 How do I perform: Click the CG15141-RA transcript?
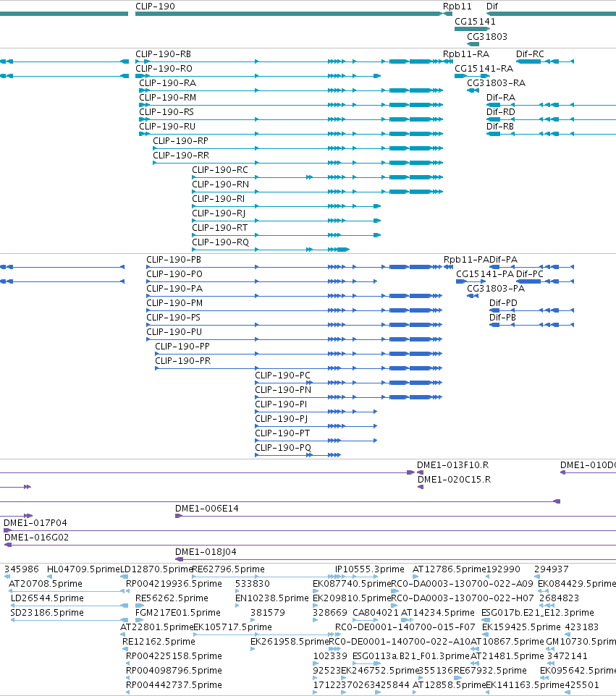click(484, 68)
